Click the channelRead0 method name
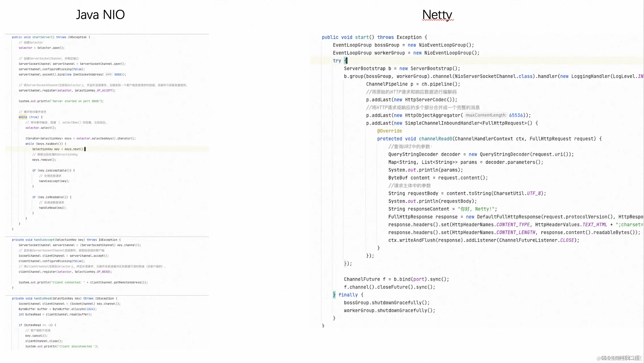Image resolution: width=644 pixels, height=363 pixels. (435, 139)
